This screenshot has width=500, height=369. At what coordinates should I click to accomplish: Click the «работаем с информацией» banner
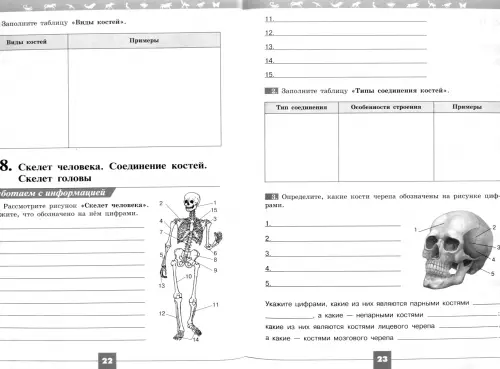coord(57,193)
